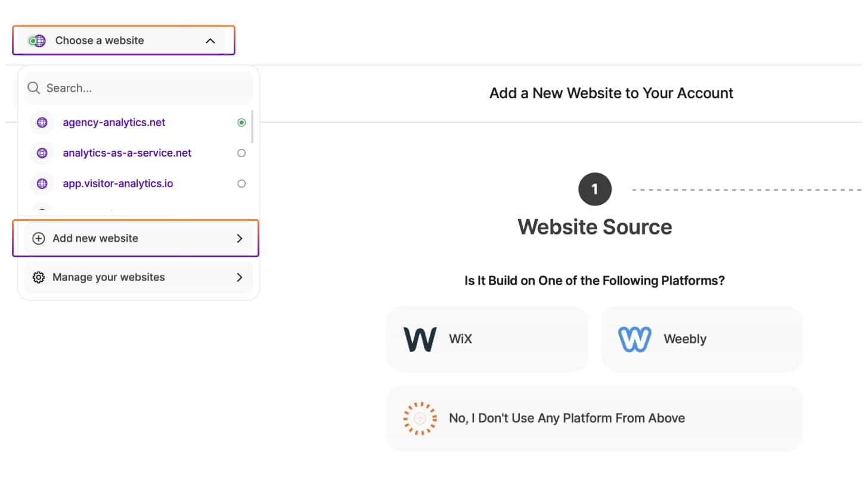
Task: Click the Weebly logo icon
Action: pos(634,339)
